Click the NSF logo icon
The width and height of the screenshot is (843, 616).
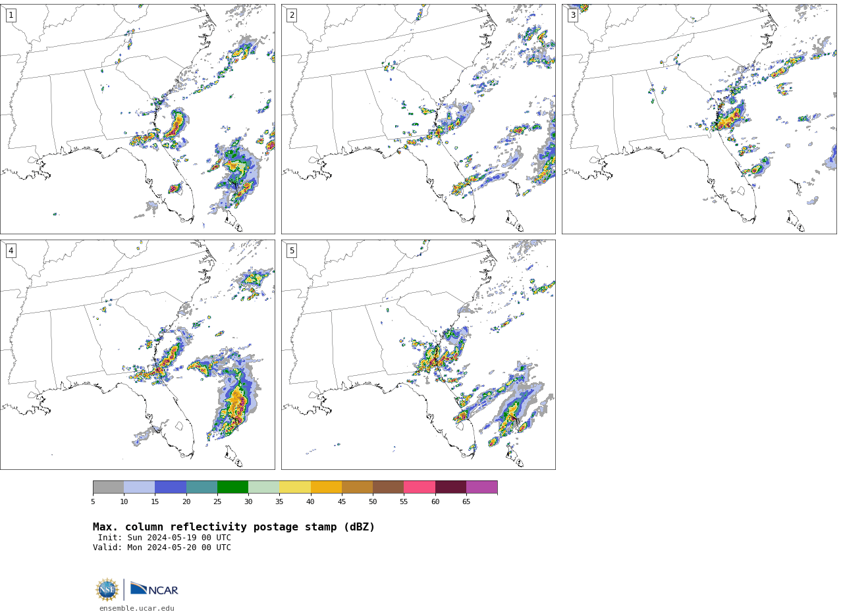[107, 590]
